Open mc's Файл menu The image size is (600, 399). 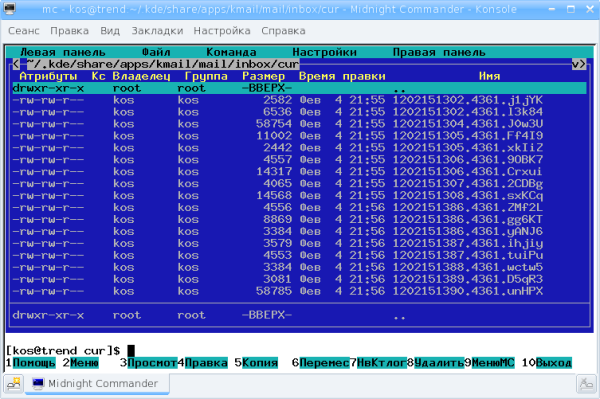(x=156, y=52)
